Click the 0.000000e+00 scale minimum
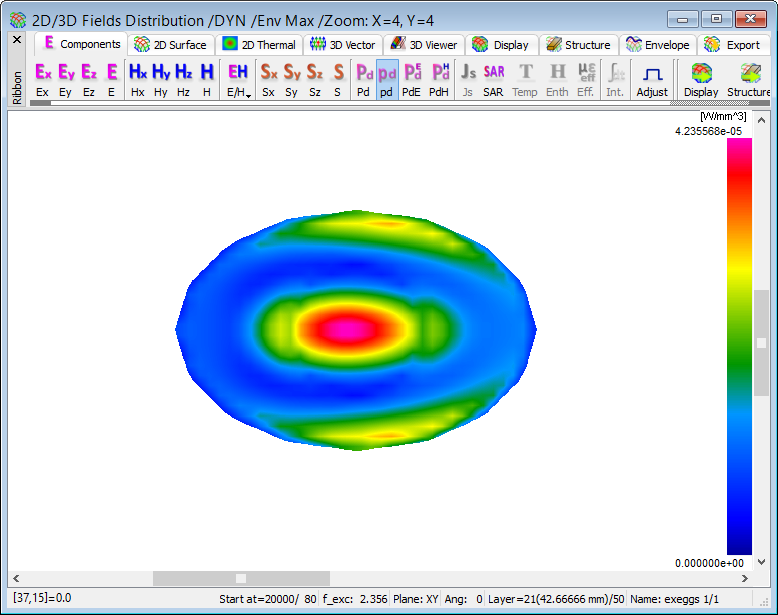 click(x=709, y=563)
